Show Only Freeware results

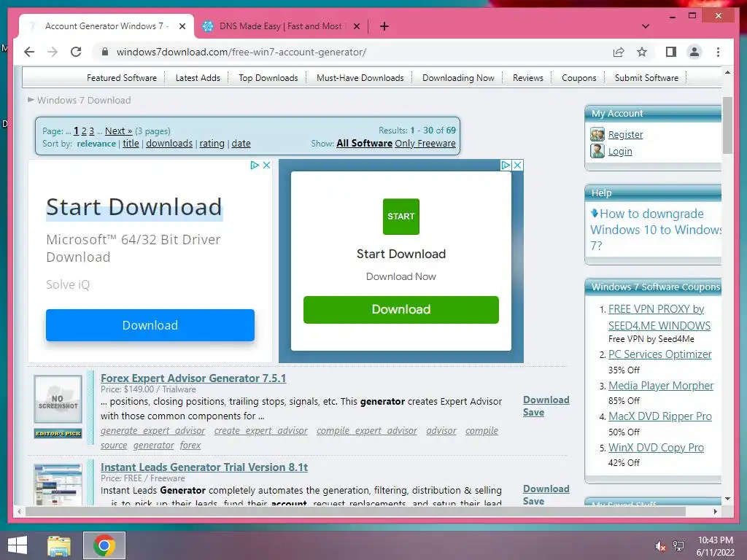tap(425, 144)
